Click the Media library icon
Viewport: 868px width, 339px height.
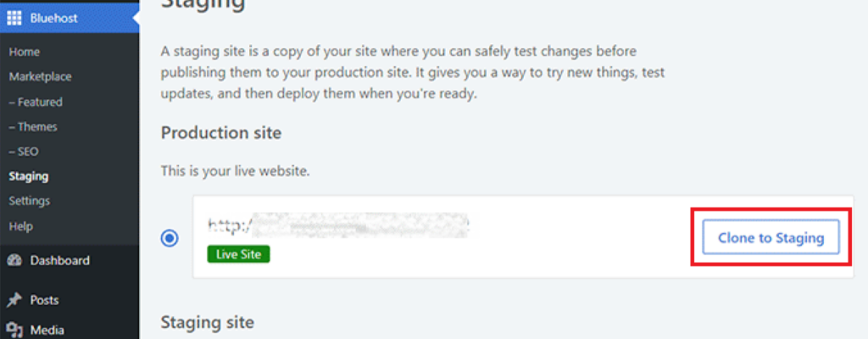14,330
